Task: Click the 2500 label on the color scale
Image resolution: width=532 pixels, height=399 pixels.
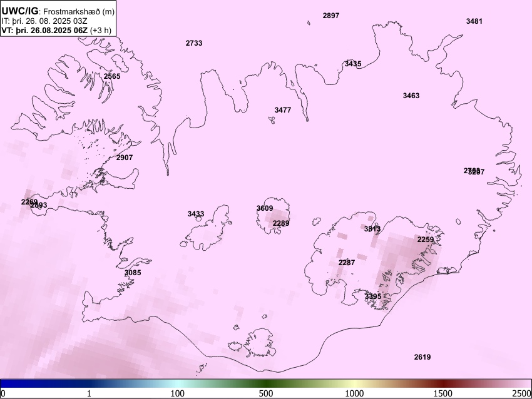Action: point(522,393)
